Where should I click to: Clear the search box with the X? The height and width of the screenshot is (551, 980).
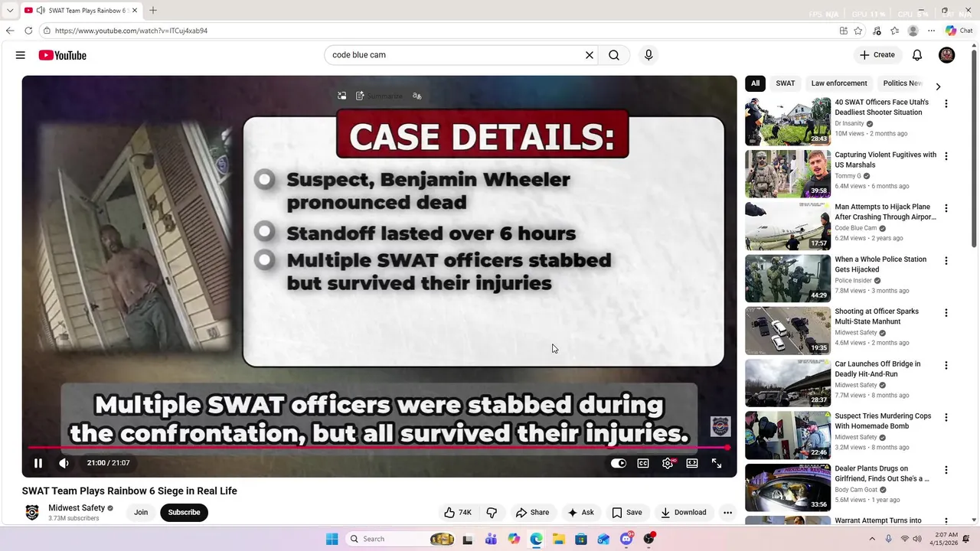click(590, 55)
